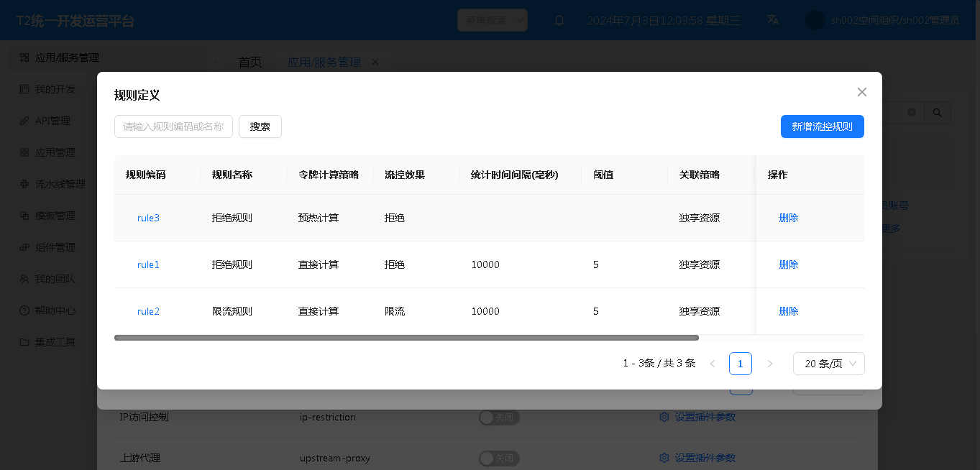Click 集成工具 folder icon
980x470 pixels.
pyautogui.click(x=24, y=342)
